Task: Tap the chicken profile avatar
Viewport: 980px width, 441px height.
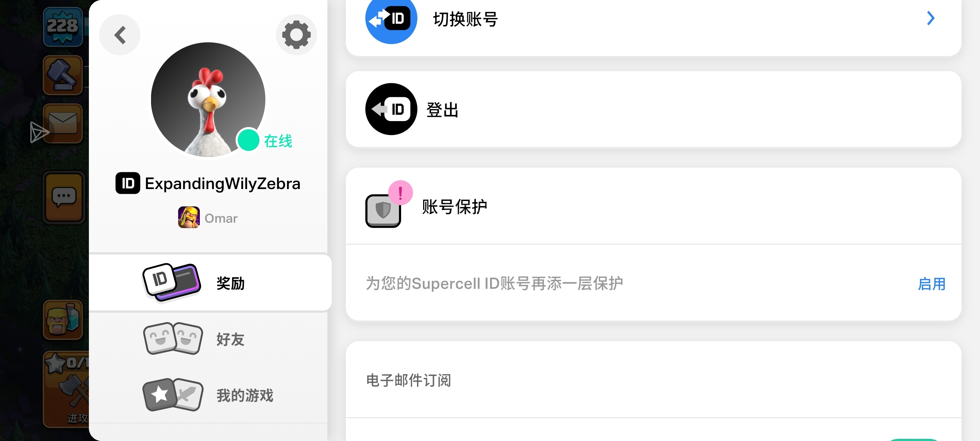Action: 208,99
